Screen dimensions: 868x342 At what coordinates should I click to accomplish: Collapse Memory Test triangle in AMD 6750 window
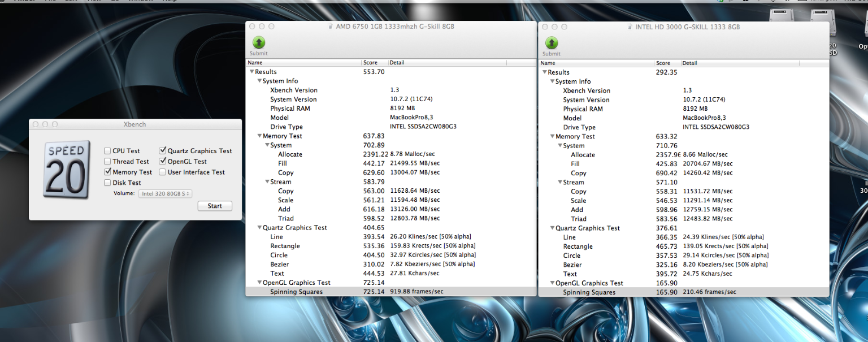click(259, 136)
